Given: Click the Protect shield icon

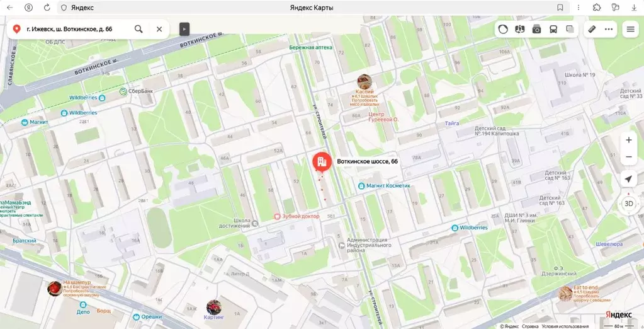Looking at the screenshot, I should click(64, 8).
